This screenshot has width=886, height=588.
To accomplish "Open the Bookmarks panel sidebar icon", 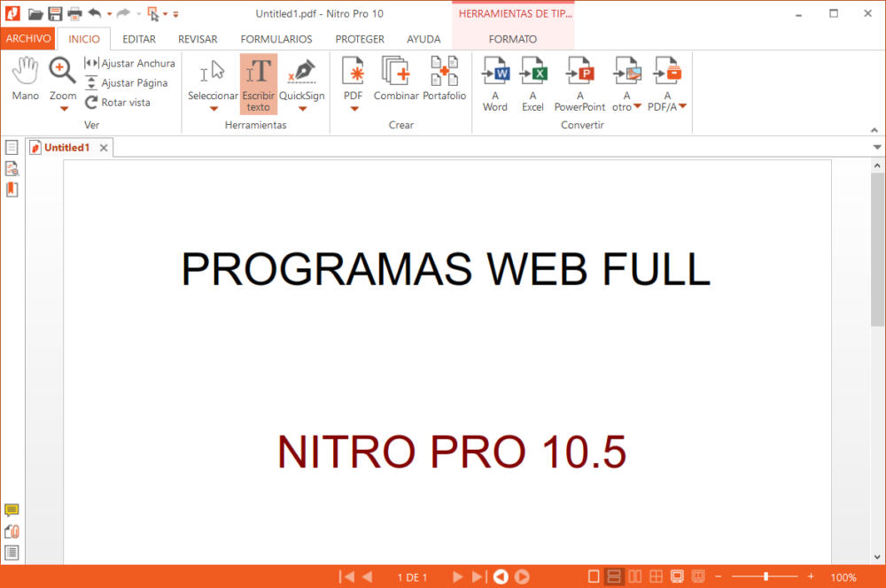I will pos(12,190).
